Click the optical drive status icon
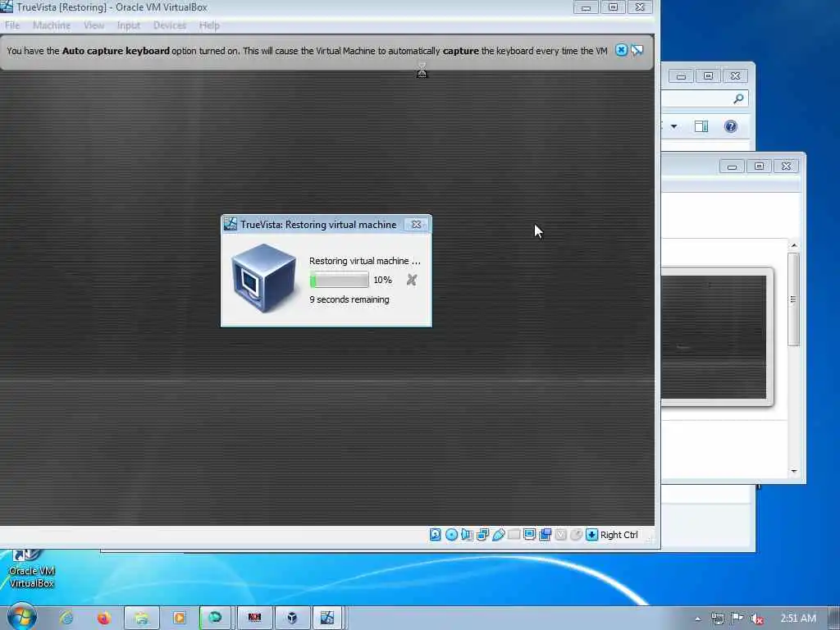This screenshot has width=840, height=630. [x=451, y=535]
